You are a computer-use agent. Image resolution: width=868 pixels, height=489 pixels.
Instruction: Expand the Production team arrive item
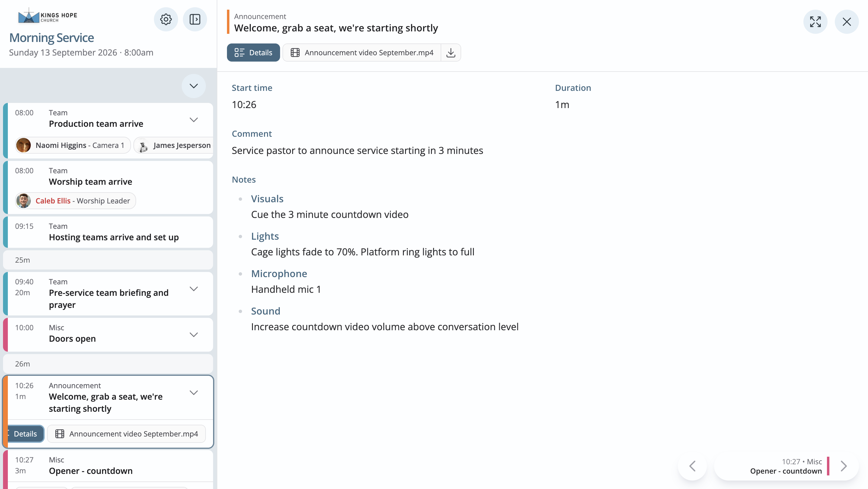click(x=194, y=120)
